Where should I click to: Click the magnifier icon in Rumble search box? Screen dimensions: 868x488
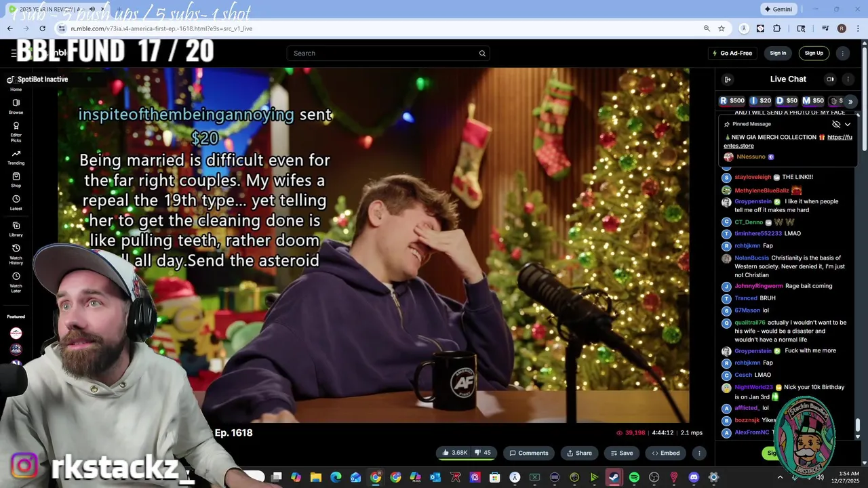click(x=482, y=54)
